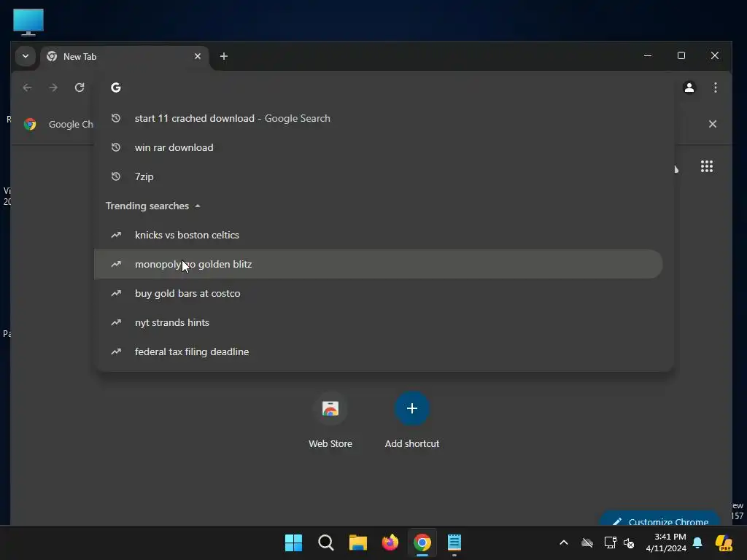Screen dimensions: 747x560
Task: Select 'win rar download' history suggestion
Action: 379,147
